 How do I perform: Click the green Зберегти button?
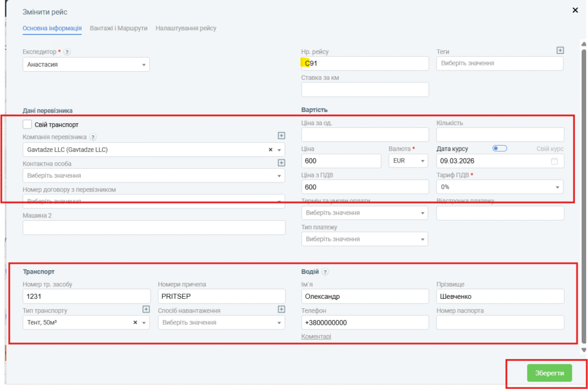[550, 373]
